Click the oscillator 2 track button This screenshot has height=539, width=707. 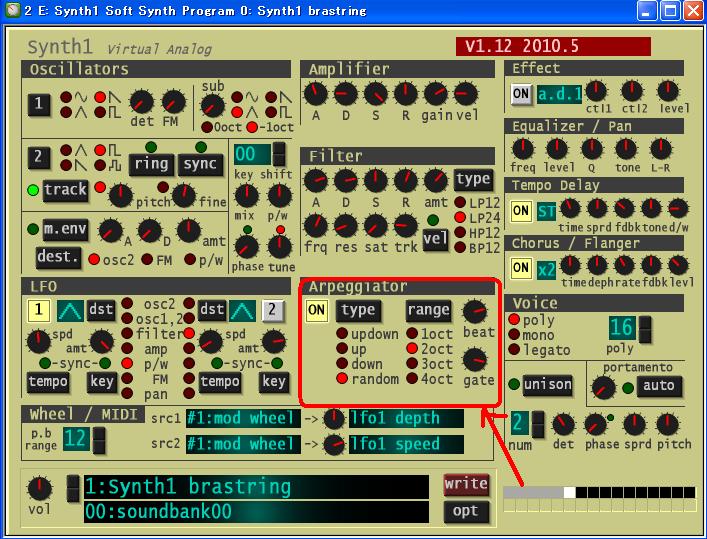click(65, 189)
